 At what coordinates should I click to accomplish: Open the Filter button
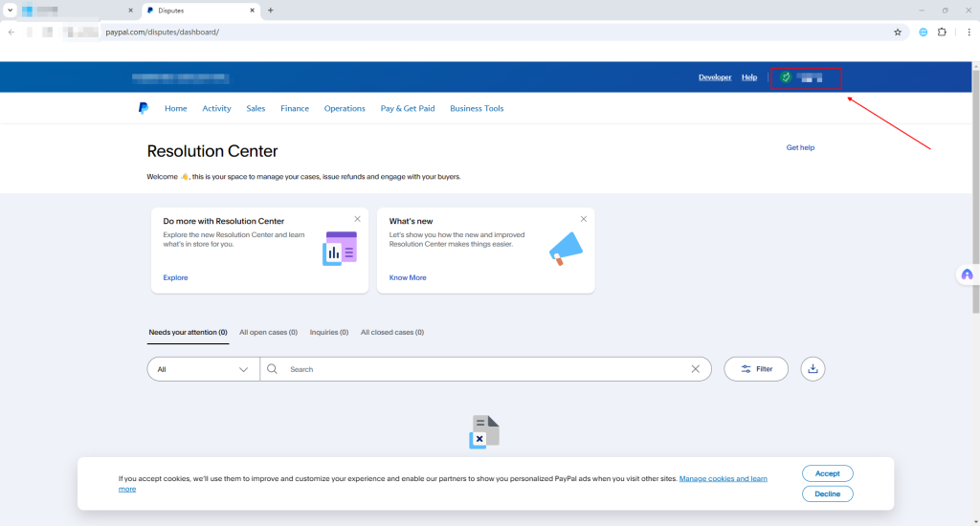click(x=756, y=369)
